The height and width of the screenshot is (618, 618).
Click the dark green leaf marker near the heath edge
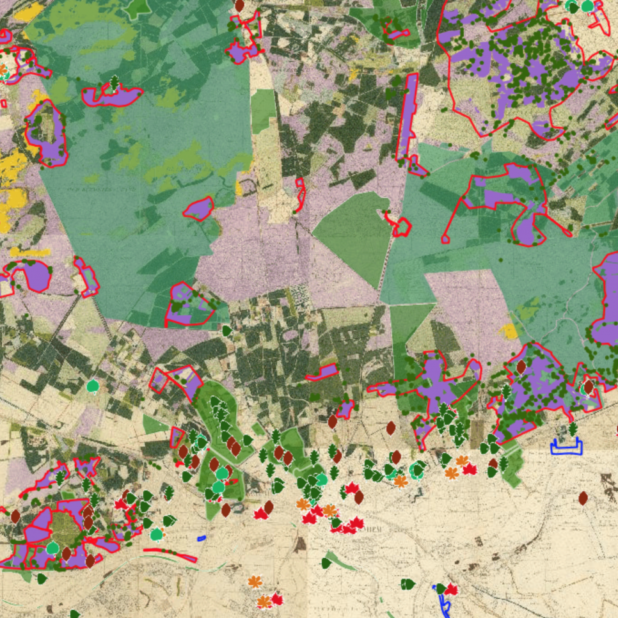coord(227,331)
